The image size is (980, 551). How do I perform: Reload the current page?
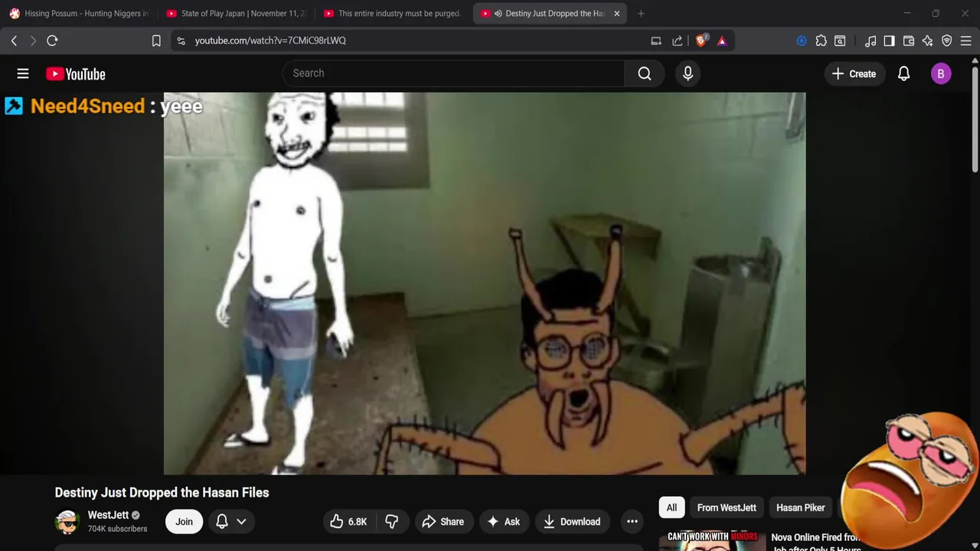click(x=52, y=41)
